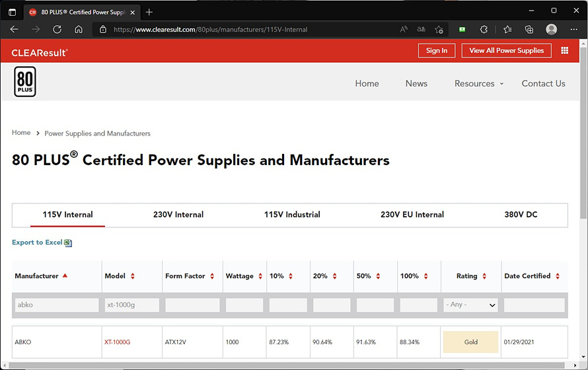Switch to the 380V DC tab
Image resolution: width=588 pixels, height=370 pixels.
pyautogui.click(x=521, y=215)
